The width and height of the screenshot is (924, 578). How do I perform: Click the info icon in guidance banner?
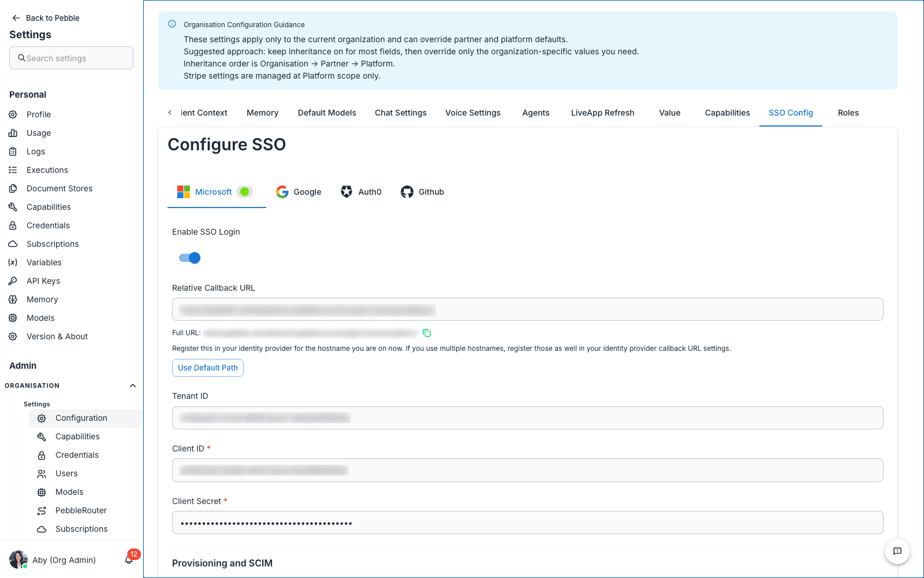coord(172,24)
